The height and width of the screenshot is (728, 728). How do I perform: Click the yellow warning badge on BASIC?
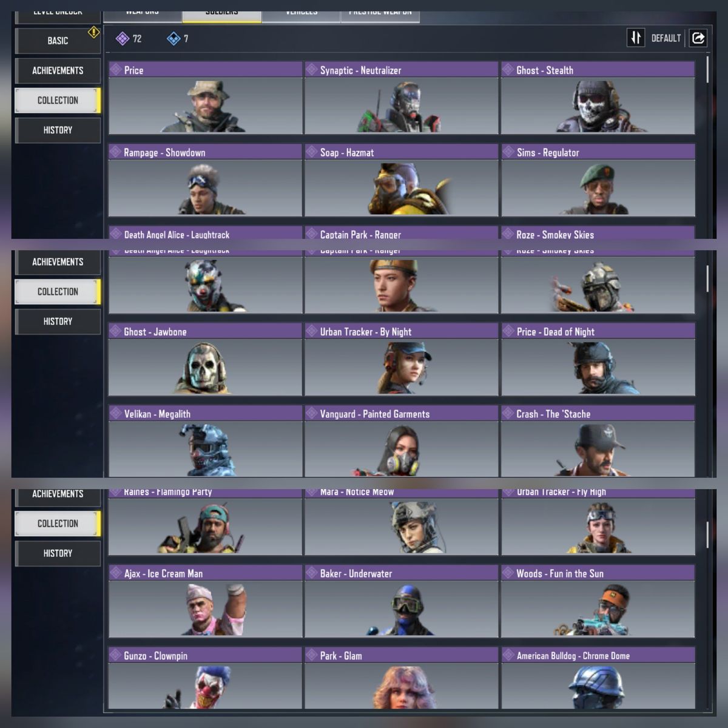coord(93,32)
